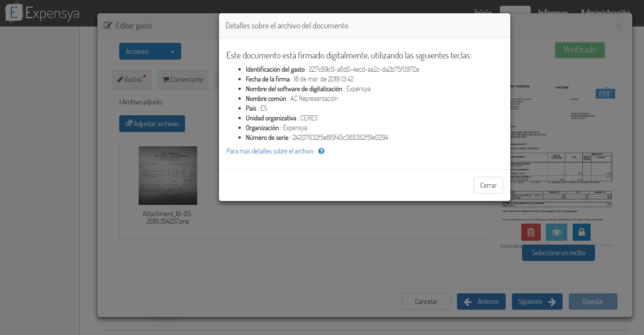
Task: Follow the 'Para más detalles sobre el archivo' link
Action: click(270, 151)
